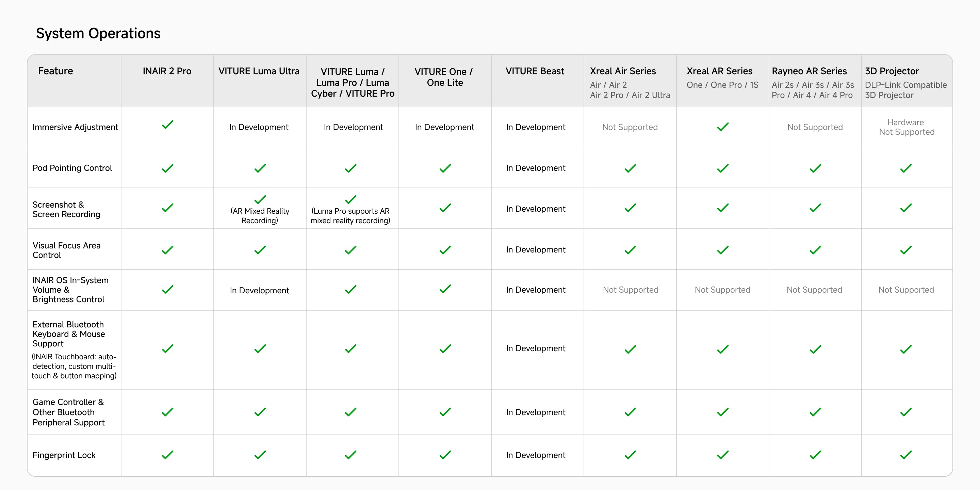
Task: Click the checkmark above 'AR Mixed Reality Recording' note
Action: [x=260, y=199]
